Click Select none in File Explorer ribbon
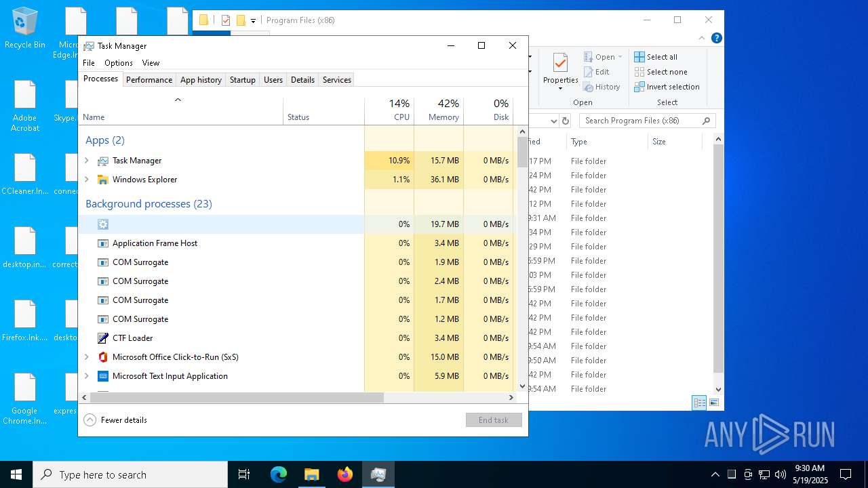 [x=661, y=72]
